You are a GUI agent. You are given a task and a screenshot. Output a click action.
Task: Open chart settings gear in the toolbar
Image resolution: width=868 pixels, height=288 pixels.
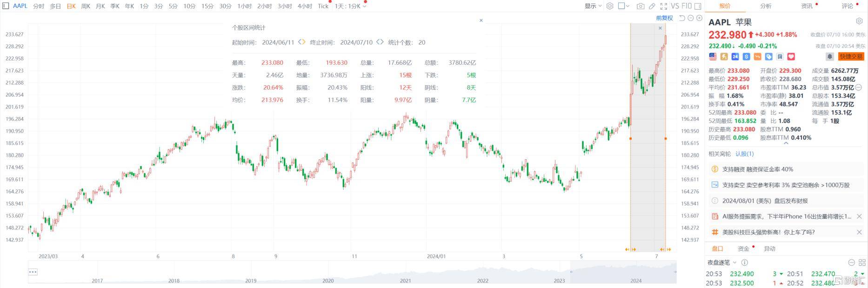click(609, 6)
